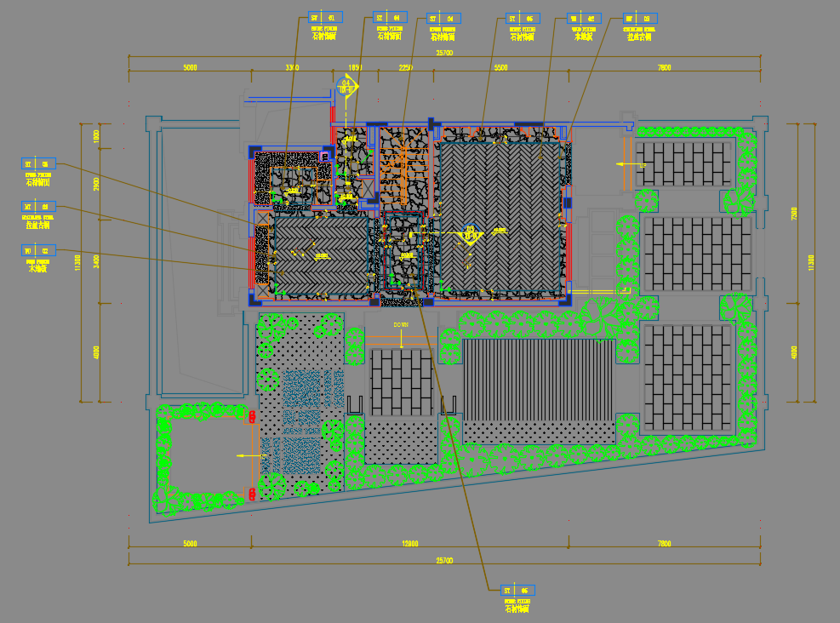Viewport: 840px width, 623px height.
Task: Select the 2250 top dimension text
Action: (x=406, y=67)
